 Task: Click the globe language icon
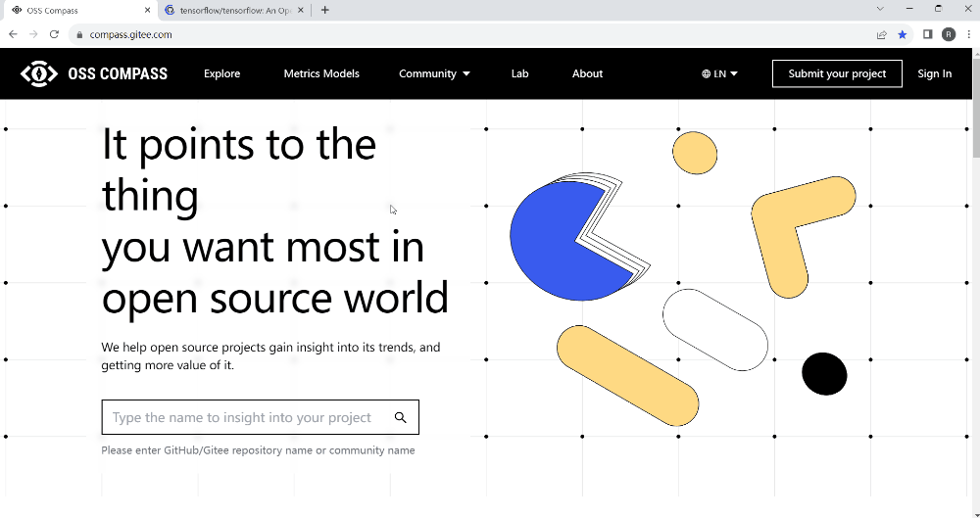pyautogui.click(x=707, y=73)
